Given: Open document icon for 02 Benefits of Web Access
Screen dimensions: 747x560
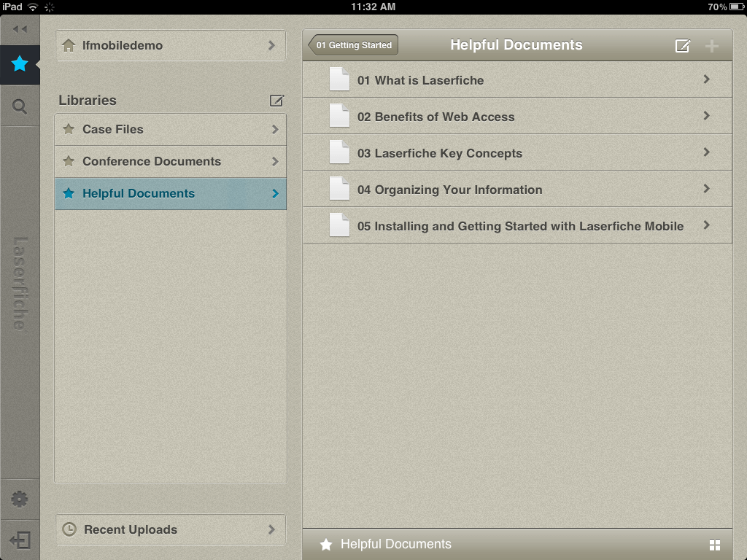Looking at the screenshot, I should (340, 116).
